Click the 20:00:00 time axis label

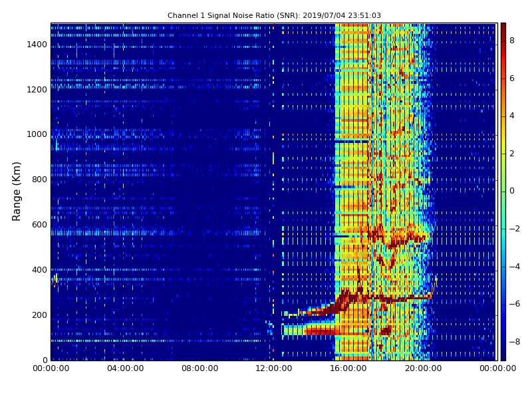coord(423,368)
